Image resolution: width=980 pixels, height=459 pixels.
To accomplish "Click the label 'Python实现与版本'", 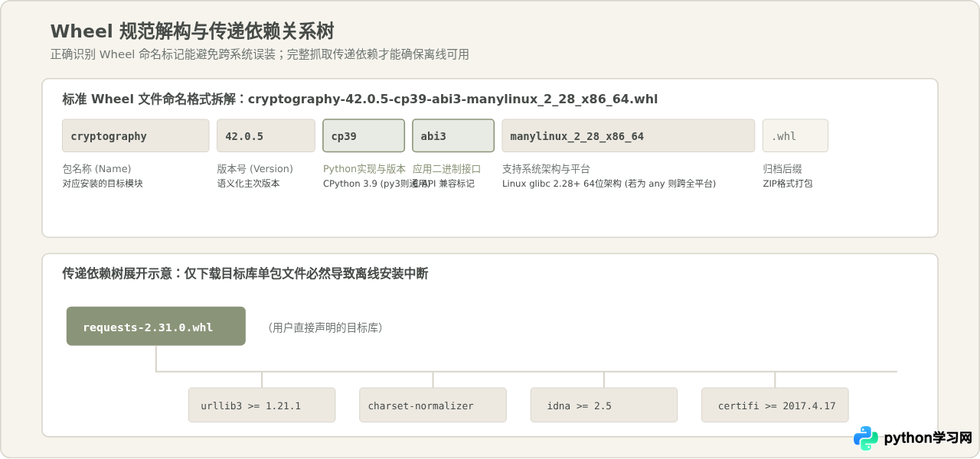I will pyautogui.click(x=364, y=169).
